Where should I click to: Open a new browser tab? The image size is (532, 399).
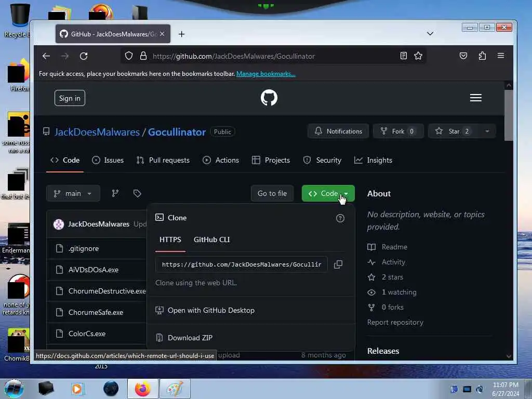pyautogui.click(x=181, y=34)
